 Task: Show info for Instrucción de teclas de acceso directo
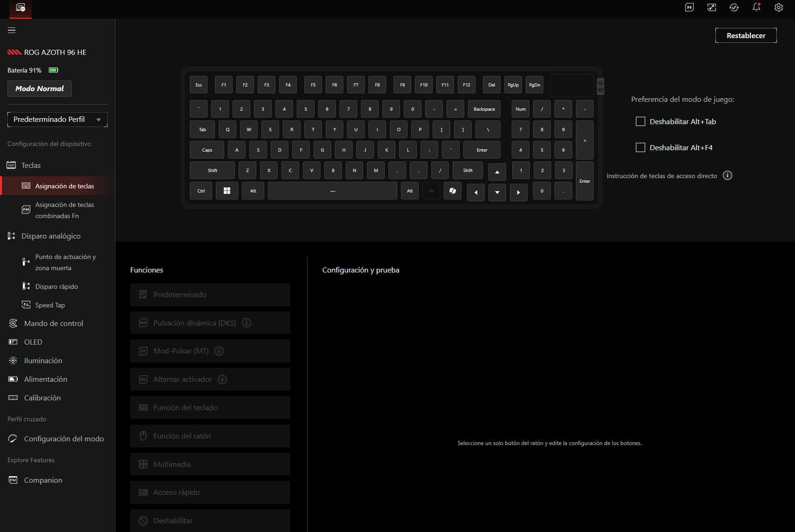pyautogui.click(x=728, y=175)
